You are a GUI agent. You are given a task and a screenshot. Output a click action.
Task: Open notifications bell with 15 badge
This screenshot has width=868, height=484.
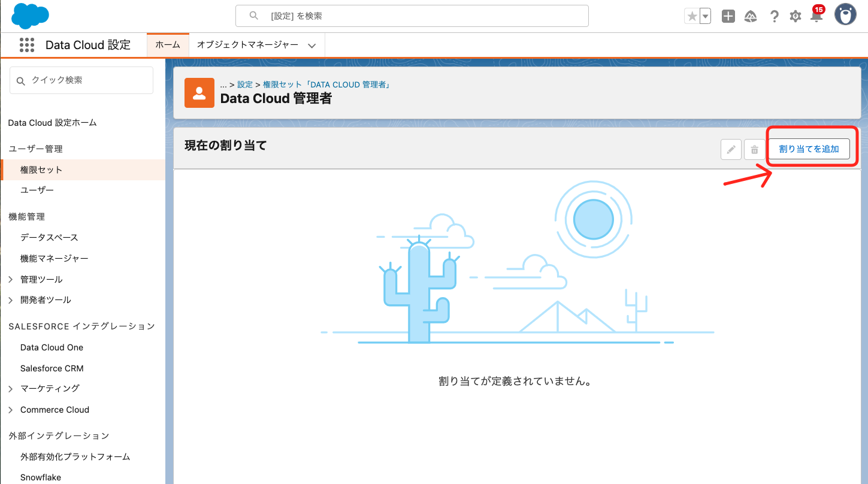point(817,15)
